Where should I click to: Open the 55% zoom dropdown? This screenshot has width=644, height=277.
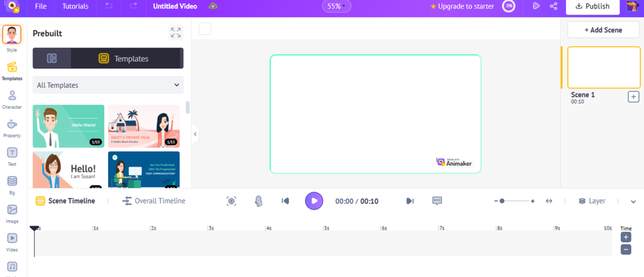[x=336, y=6]
